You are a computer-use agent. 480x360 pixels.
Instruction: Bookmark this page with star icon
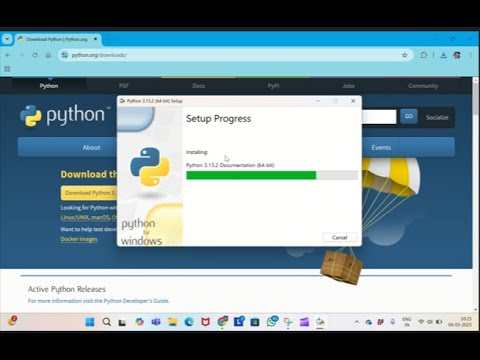coord(405,55)
